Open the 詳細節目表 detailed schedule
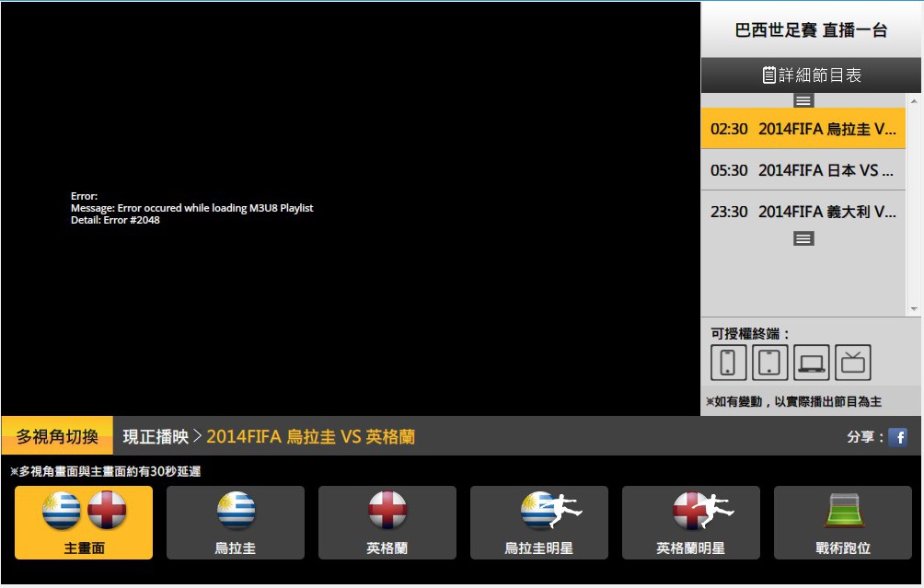924x588 pixels. [x=811, y=75]
